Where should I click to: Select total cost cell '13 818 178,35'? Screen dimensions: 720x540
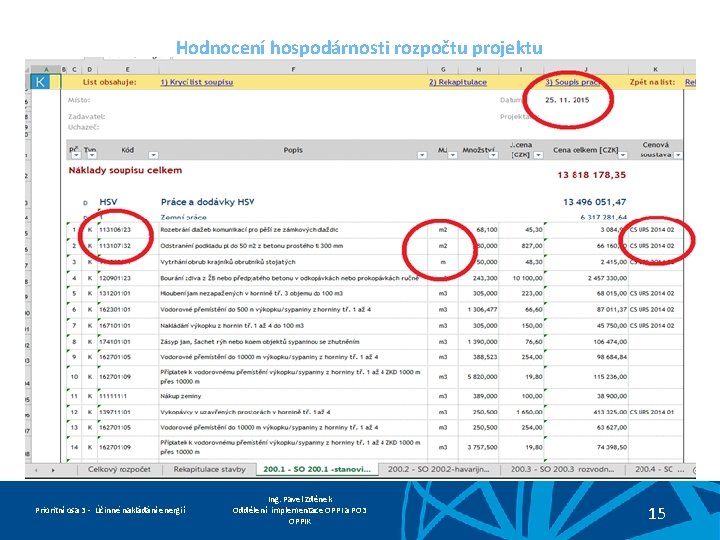tap(591, 175)
